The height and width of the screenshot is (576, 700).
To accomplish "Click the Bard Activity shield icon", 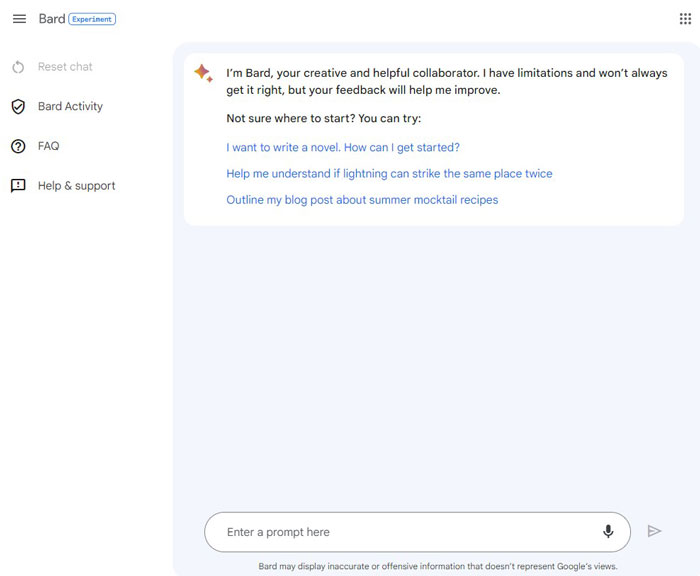I will tap(18, 107).
